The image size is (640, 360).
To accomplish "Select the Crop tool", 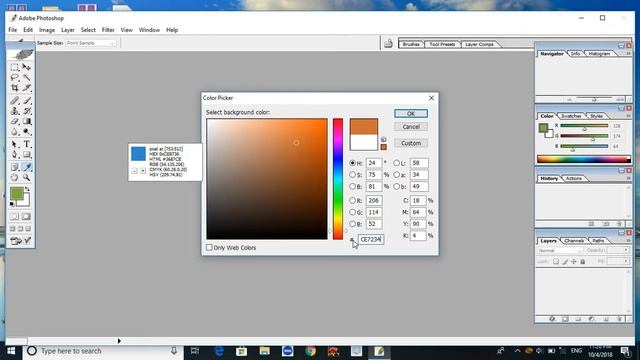I will (15, 88).
